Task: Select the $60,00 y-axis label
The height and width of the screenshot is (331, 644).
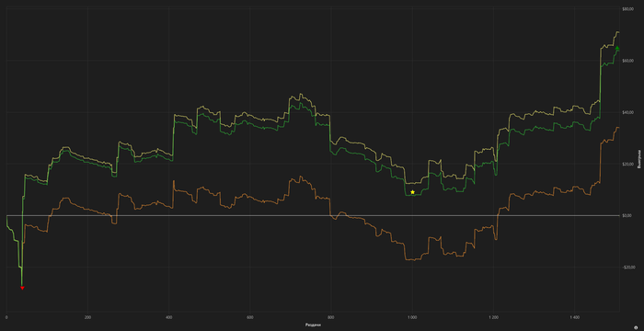Action: (628, 61)
